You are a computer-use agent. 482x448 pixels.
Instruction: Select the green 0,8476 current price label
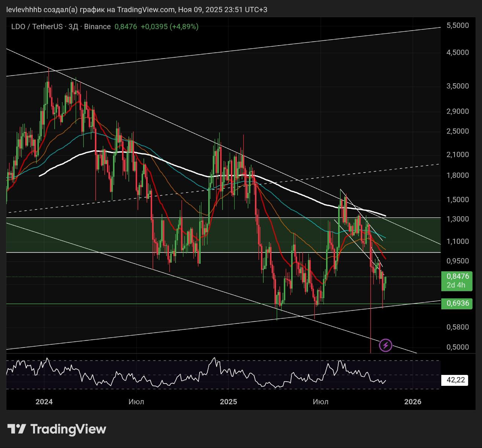click(457, 276)
